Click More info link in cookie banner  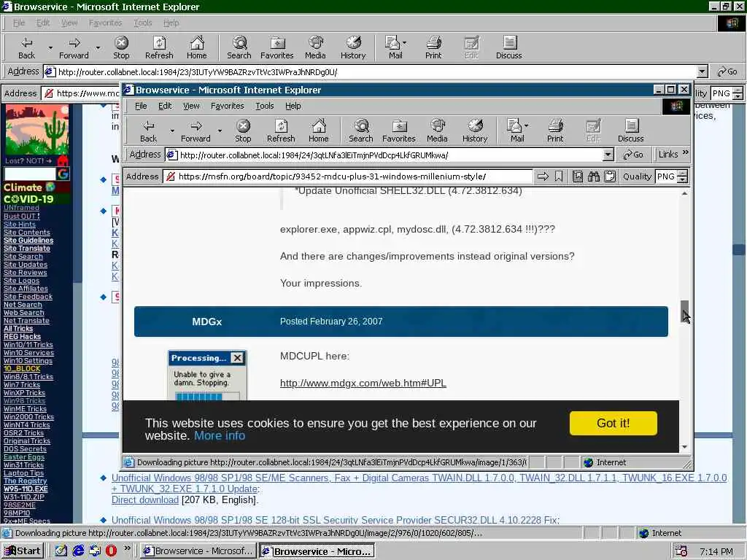pyautogui.click(x=220, y=436)
